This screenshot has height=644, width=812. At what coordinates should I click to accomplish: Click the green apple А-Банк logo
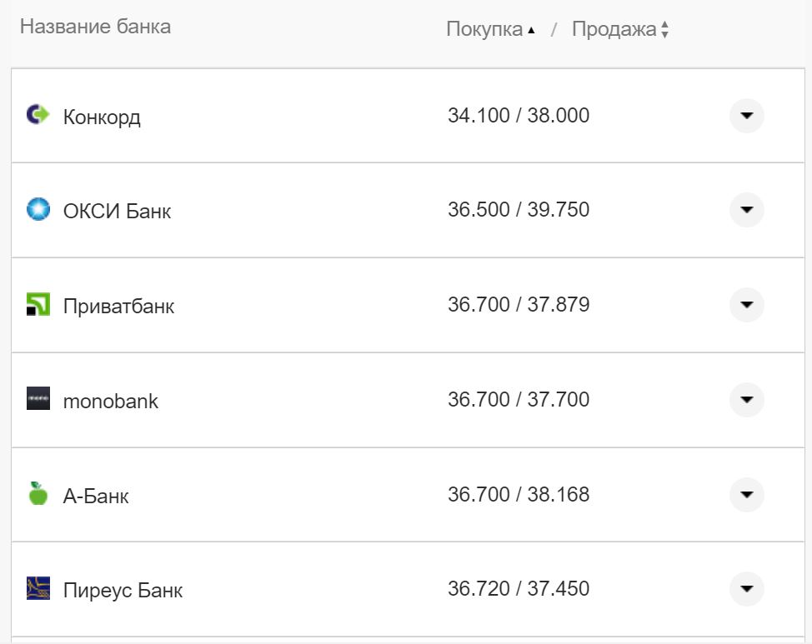click(x=37, y=494)
